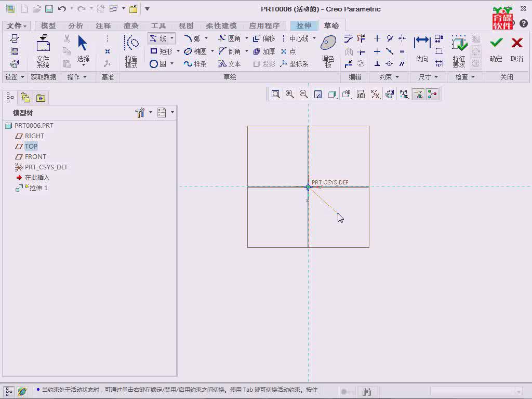Open Feature Requirements (特征要求)
This screenshot has width=532, height=399.
pyautogui.click(x=459, y=51)
